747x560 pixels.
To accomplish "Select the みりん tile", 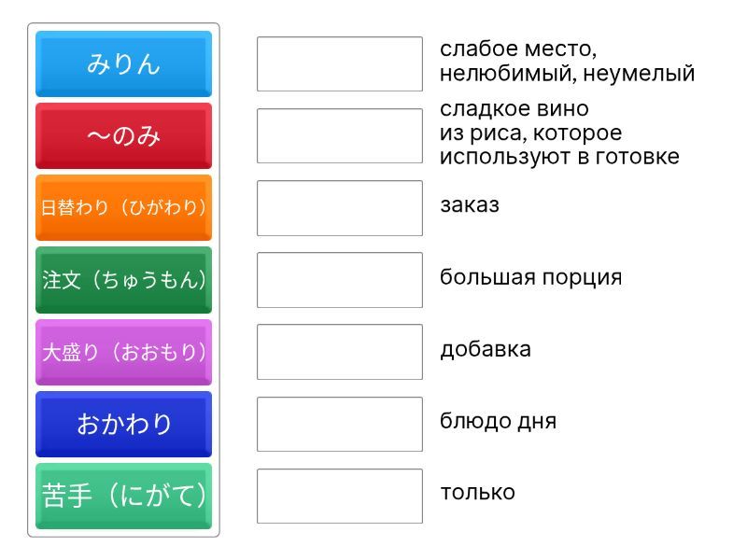I will [123, 63].
